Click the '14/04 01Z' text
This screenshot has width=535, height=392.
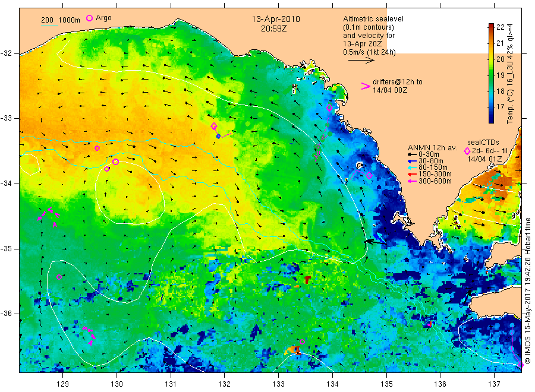(x=484, y=159)
